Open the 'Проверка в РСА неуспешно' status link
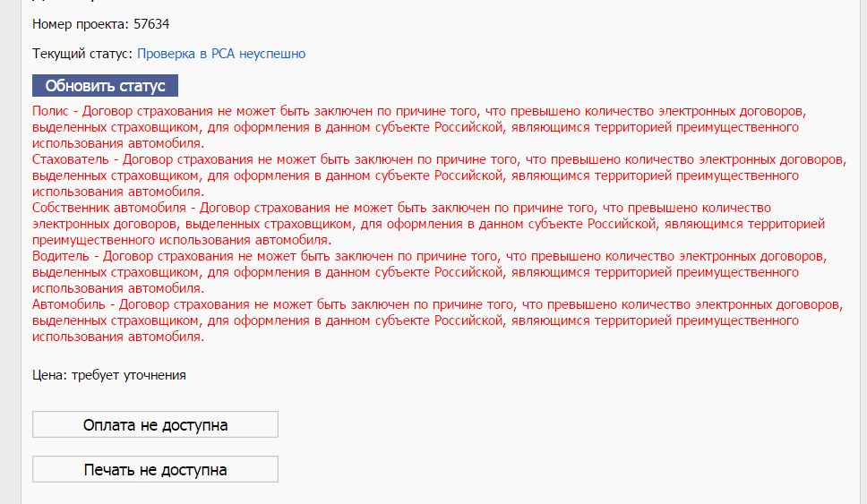The height and width of the screenshot is (504, 867). point(221,54)
